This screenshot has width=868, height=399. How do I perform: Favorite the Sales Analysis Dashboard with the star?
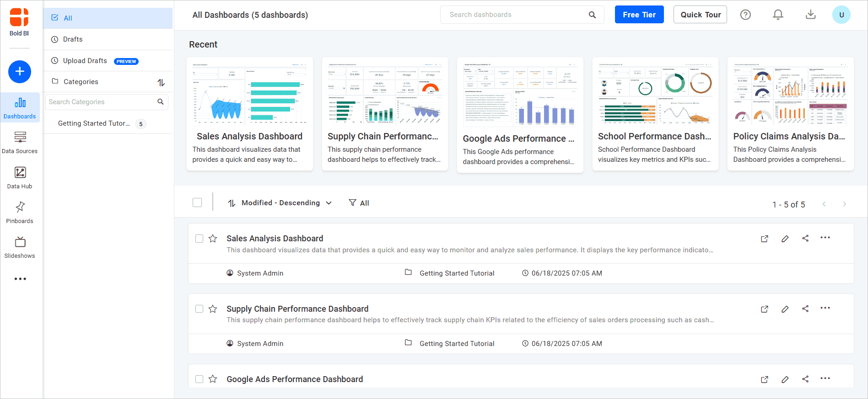click(213, 239)
